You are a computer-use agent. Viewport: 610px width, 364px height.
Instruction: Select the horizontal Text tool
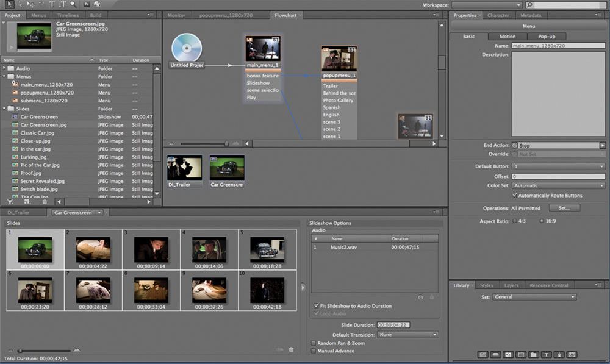(51, 4)
